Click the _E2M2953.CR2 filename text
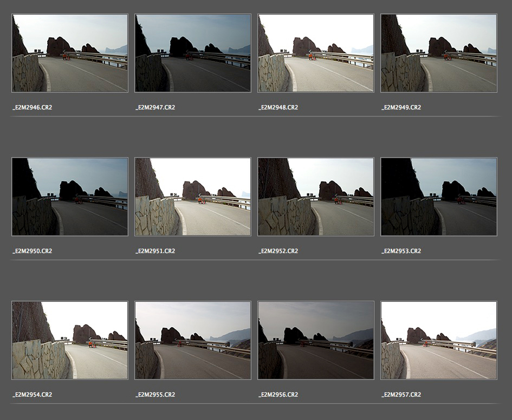This screenshot has width=512, height=420. click(401, 251)
